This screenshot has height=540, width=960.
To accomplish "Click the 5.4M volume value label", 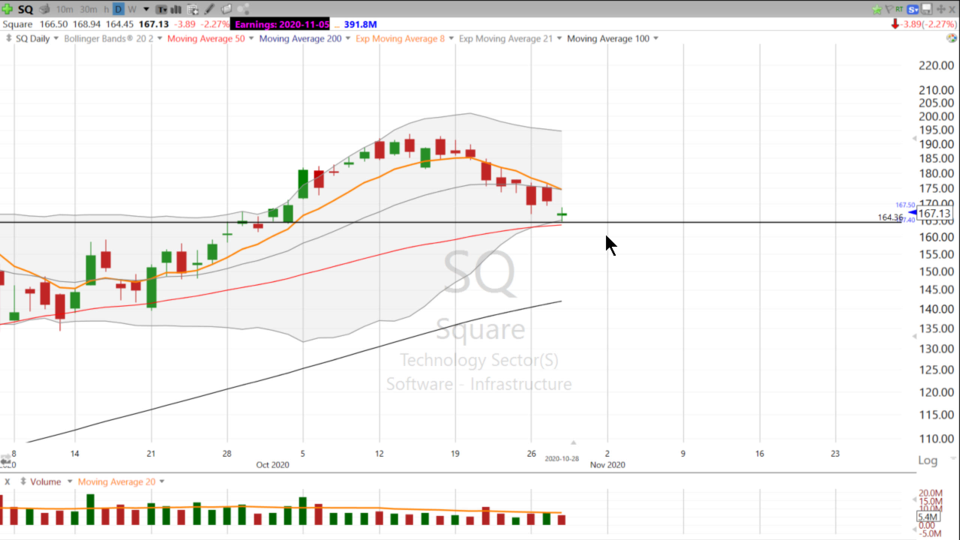I will [x=928, y=517].
